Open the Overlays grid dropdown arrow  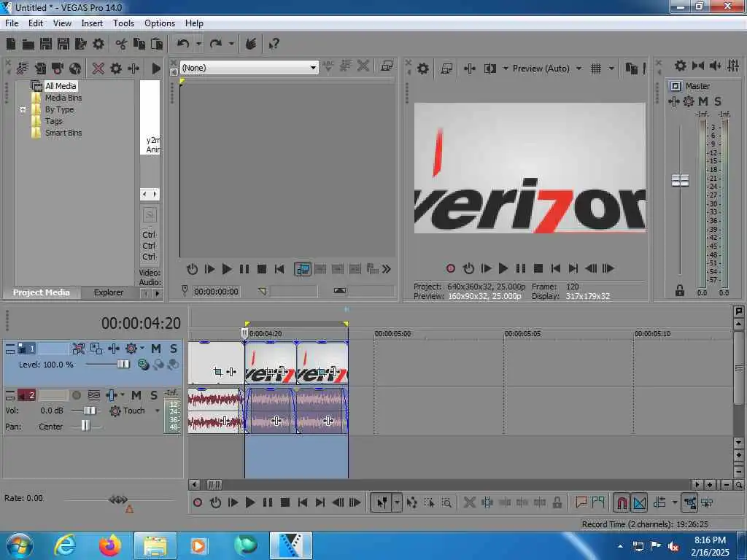pyautogui.click(x=611, y=69)
